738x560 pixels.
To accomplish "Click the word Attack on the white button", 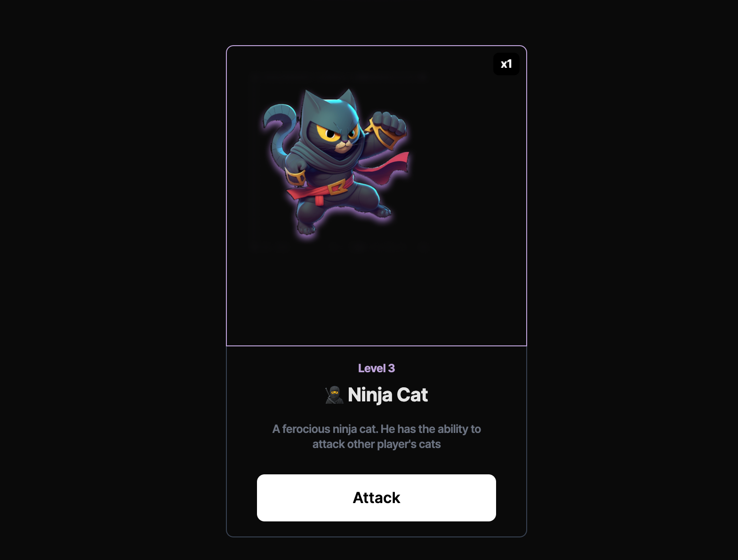I will coord(377,498).
